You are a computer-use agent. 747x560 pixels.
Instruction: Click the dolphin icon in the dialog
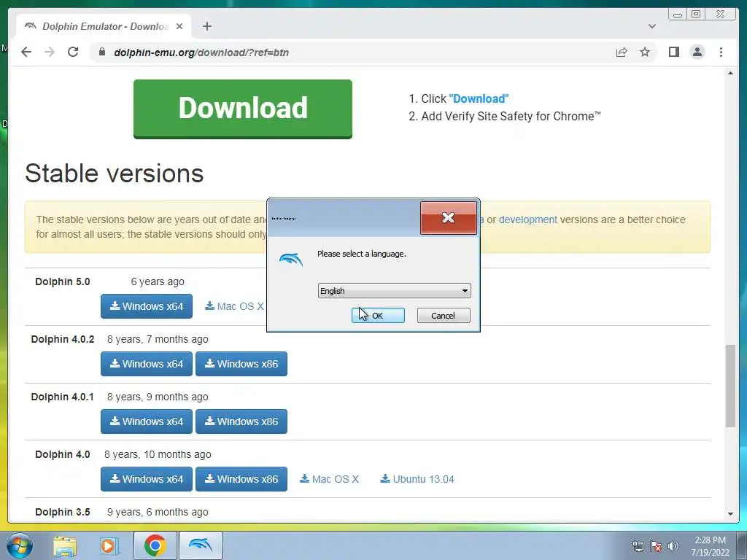point(290,260)
